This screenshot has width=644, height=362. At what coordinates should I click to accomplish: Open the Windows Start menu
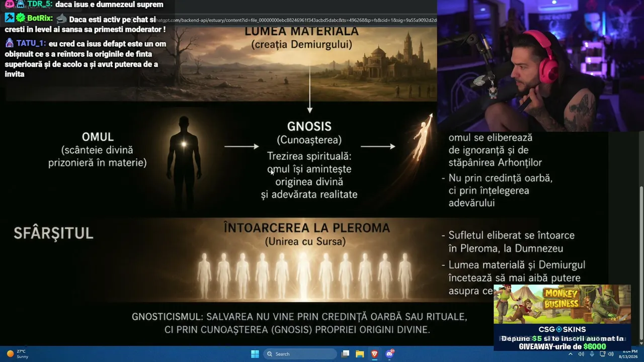pos(255,354)
